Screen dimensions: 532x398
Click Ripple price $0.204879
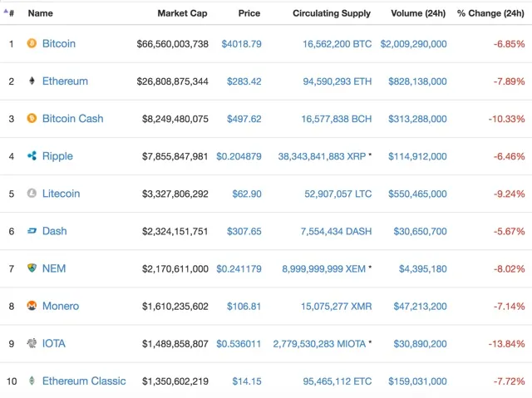239,156
